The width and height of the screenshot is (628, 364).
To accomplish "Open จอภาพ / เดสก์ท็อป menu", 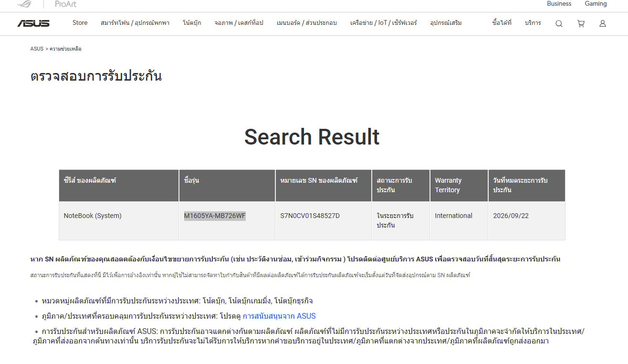I will (239, 22).
